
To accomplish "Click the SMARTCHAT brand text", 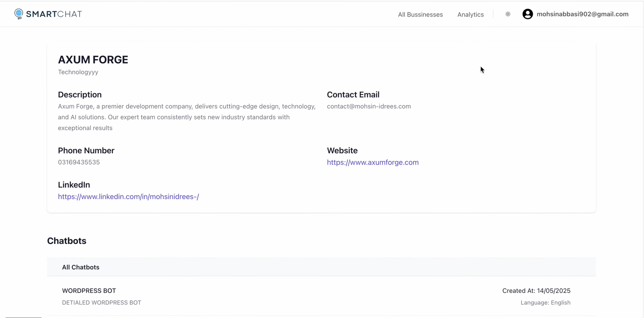I will coord(54,14).
